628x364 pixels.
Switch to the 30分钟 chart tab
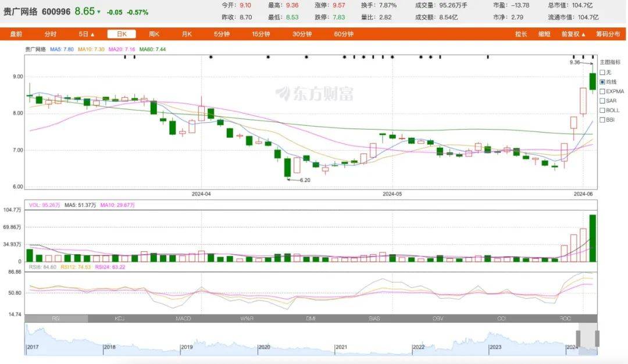(302, 34)
